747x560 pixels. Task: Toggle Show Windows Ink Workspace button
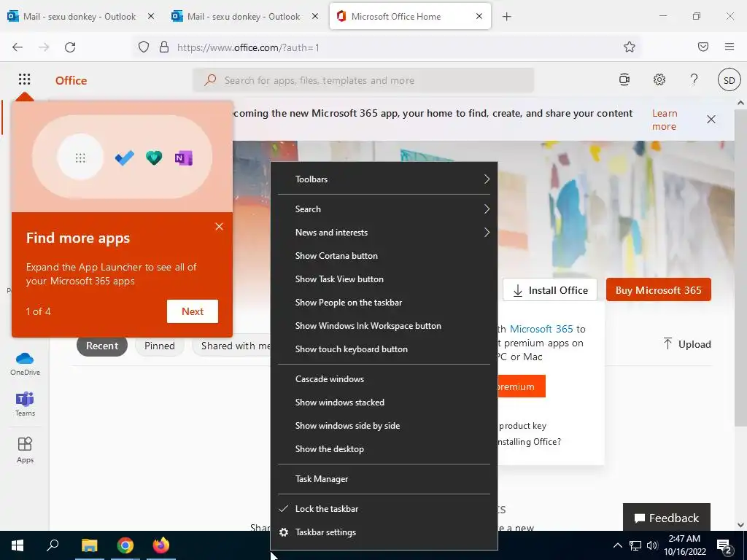pyautogui.click(x=384, y=326)
